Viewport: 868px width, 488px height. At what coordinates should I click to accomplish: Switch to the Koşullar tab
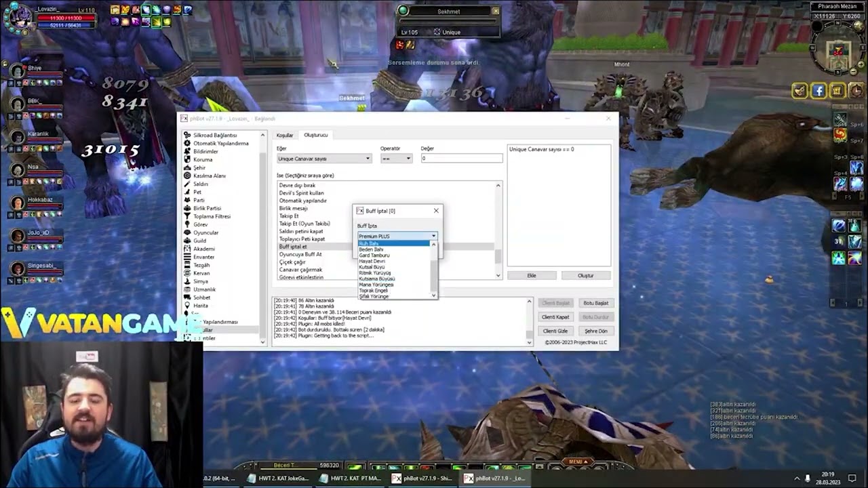pyautogui.click(x=285, y=135)
